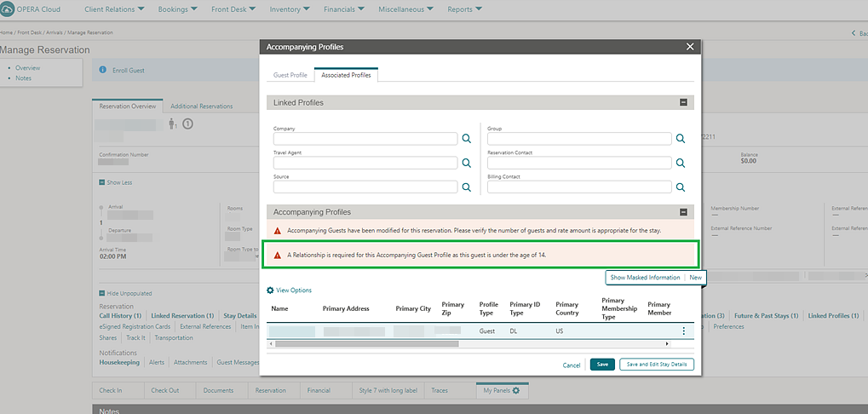Open Linked Profiles (1) link
The height and width of the screenshot is (414, 868).
click(x=833, y=315)
